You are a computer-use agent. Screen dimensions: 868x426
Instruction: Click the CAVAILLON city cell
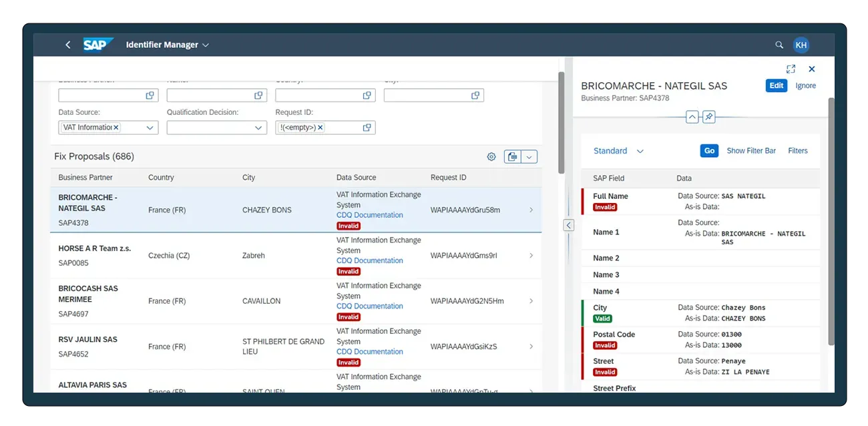pos(262,301)
